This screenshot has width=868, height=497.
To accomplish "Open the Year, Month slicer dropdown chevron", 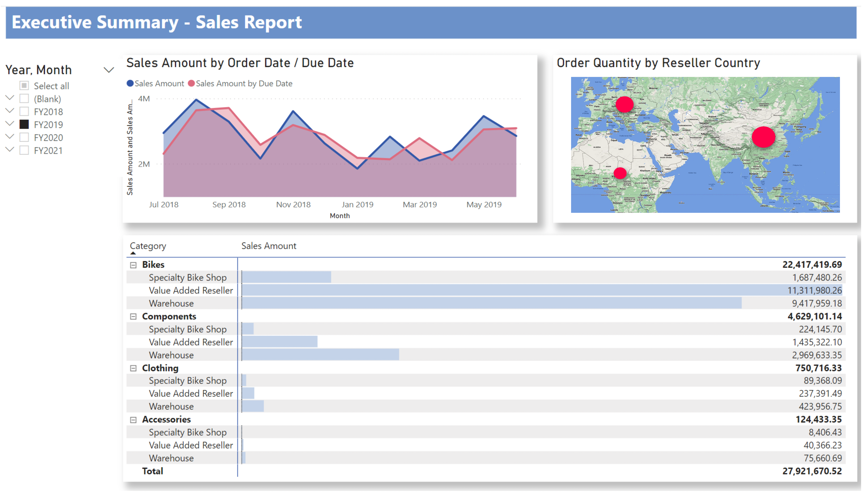I will click(x=109, y=71).
